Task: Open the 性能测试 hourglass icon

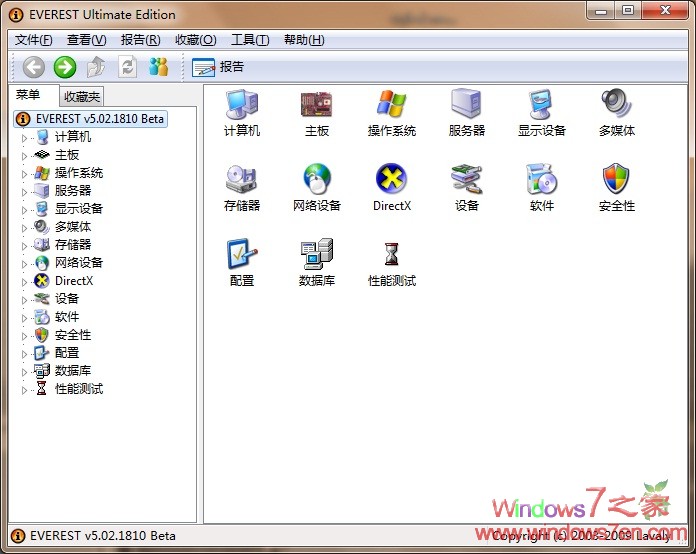Action: pos(391,255)
